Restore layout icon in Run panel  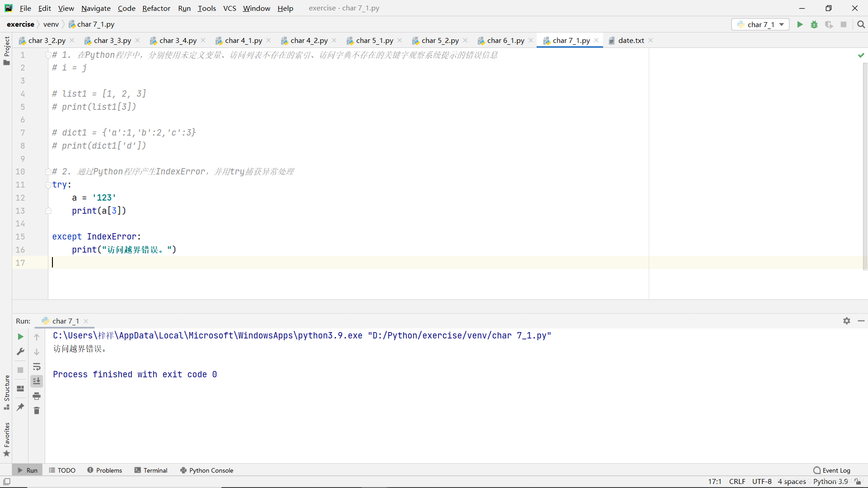pyautogui.click(x=20, y=389)
